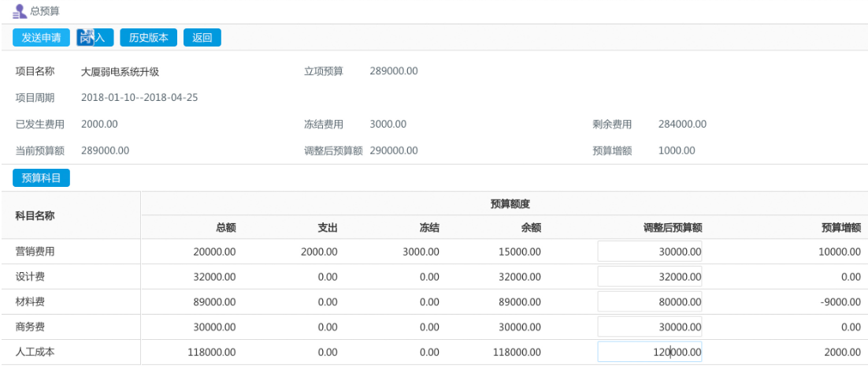The image size is (868, 373).
Task: Select 设计费 支出 cell 0.00
Action: [x=328, y=277]
